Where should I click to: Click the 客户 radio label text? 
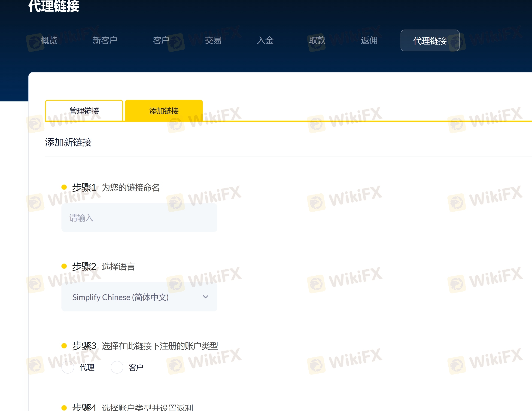pos(136,367)
